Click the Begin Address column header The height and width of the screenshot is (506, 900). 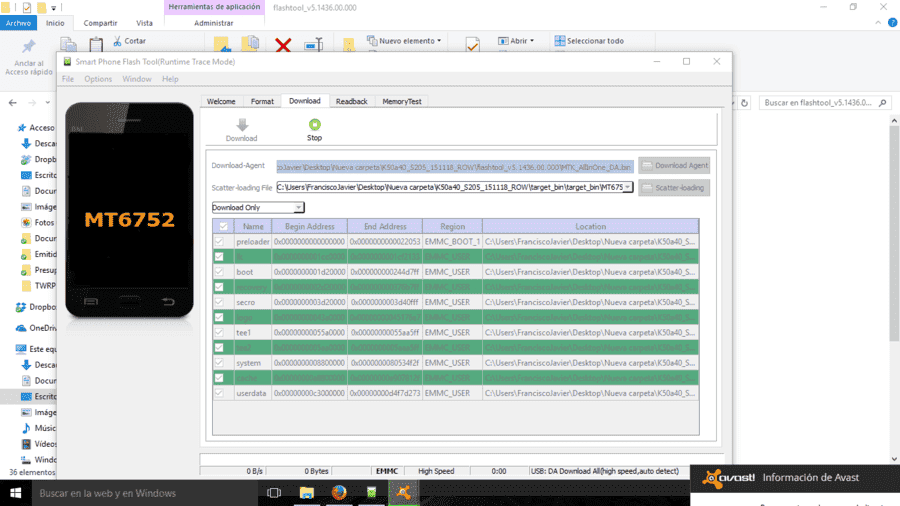pos(309,227)
